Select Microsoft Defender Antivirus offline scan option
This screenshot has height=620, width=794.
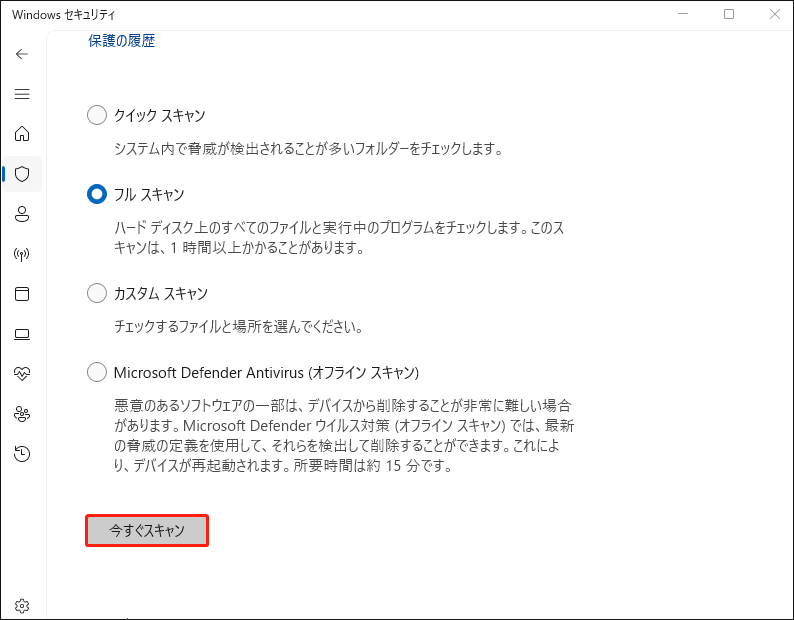coord(97,372)
